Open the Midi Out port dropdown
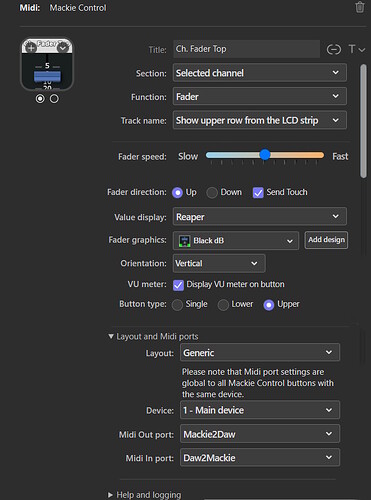The image size is (371, 500). pos(260,434)
